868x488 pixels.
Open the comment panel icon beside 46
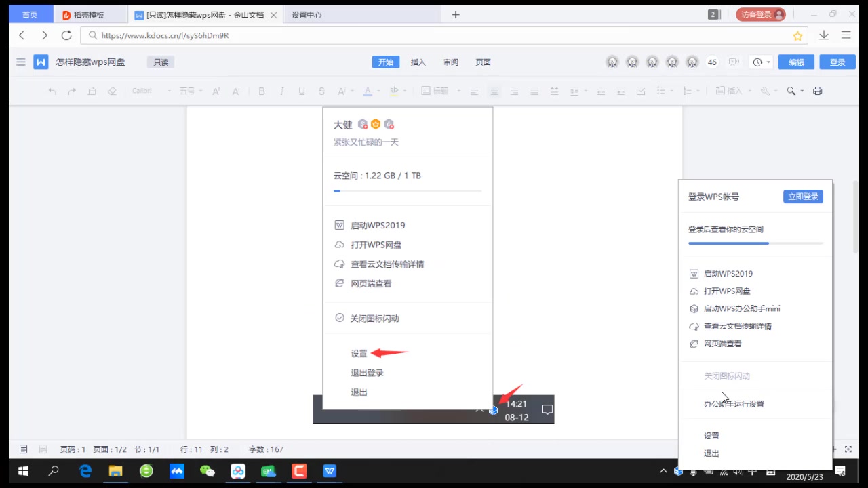click(733, 62)
